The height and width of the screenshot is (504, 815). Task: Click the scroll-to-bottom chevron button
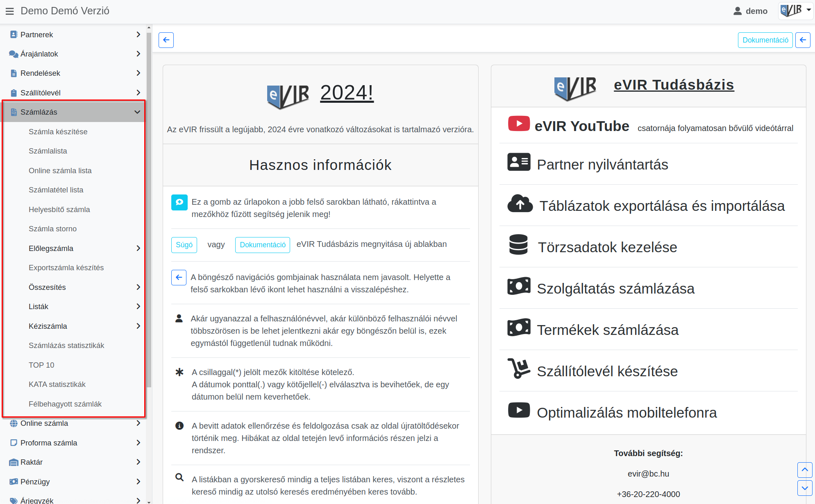[805, 488]
